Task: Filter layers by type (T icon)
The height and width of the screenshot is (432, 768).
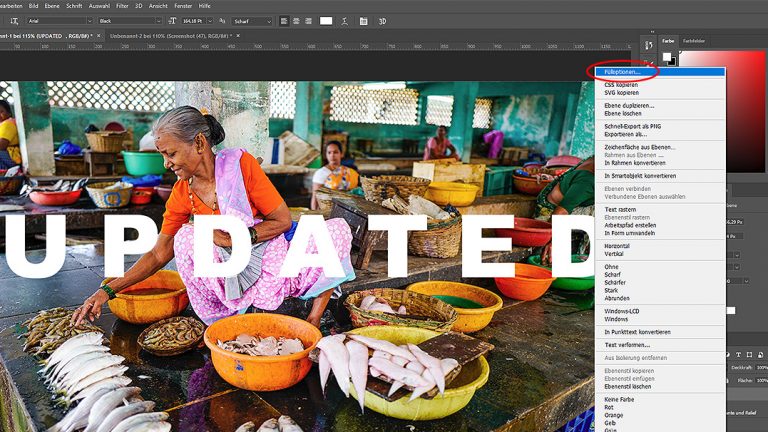Action: [738, 355]
